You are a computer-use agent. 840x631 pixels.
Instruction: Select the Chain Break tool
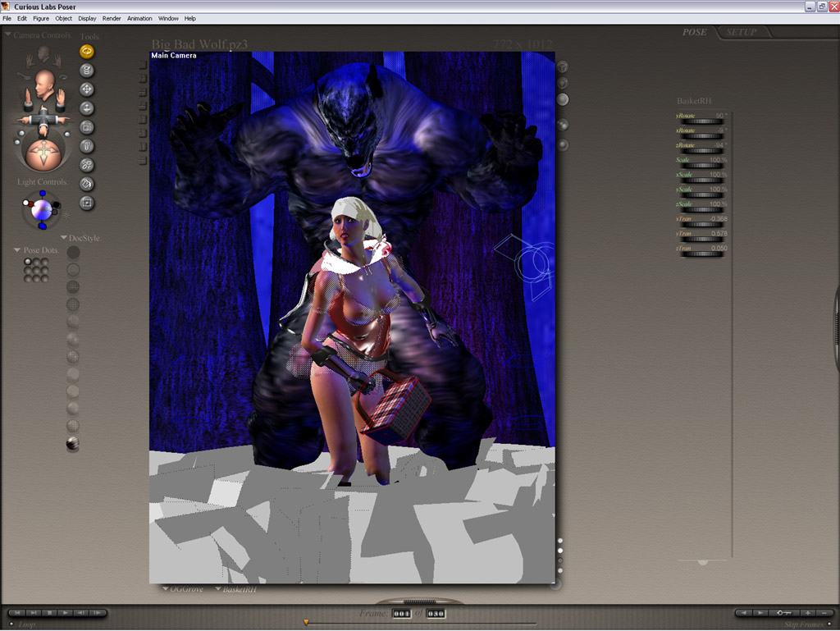[87, 165]
